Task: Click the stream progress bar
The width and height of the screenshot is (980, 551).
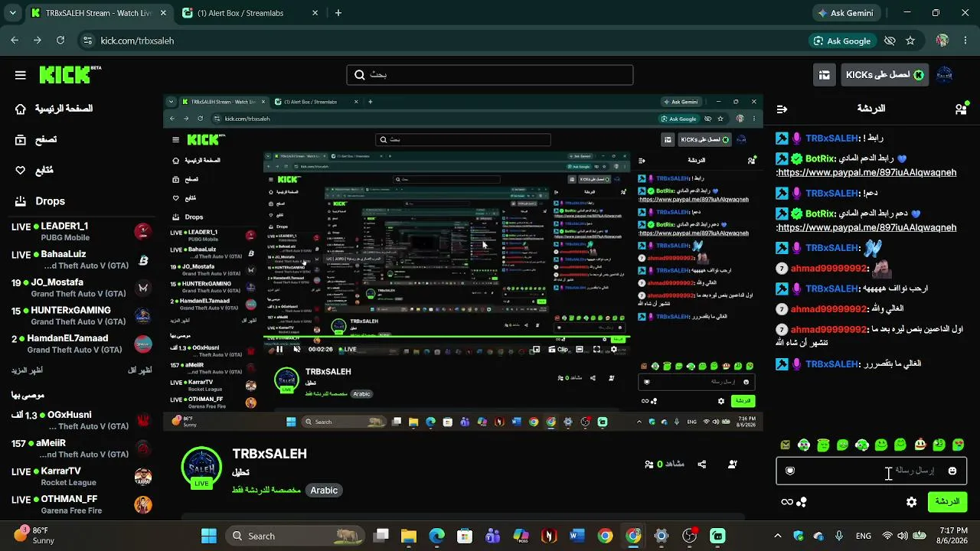Action: click(x=446, y=338)
